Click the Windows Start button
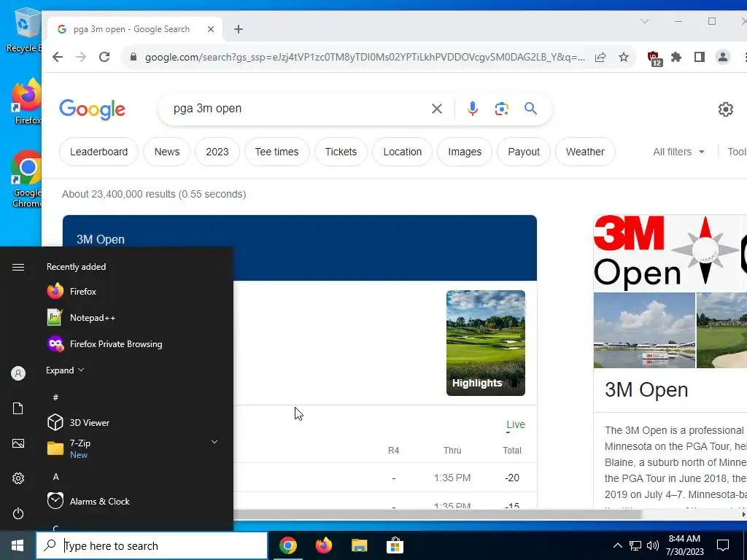The height and width of the screenshot is (560, 747). pyautogui.click(x=18, y=545)
